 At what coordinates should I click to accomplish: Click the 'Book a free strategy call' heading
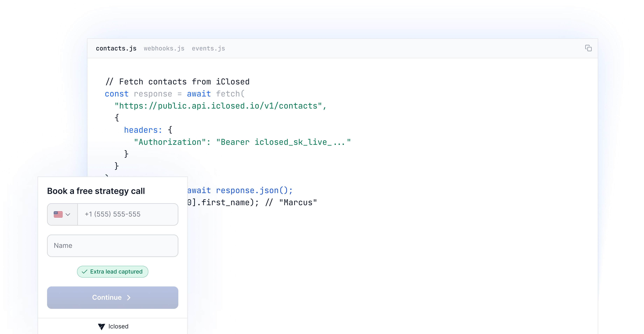click(96, 191)
